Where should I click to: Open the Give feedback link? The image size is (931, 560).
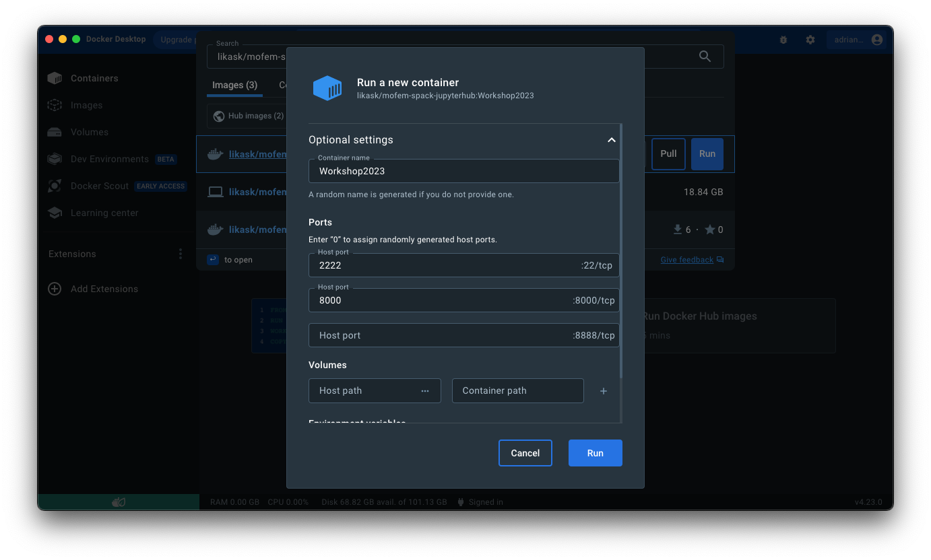click(687, 259)
